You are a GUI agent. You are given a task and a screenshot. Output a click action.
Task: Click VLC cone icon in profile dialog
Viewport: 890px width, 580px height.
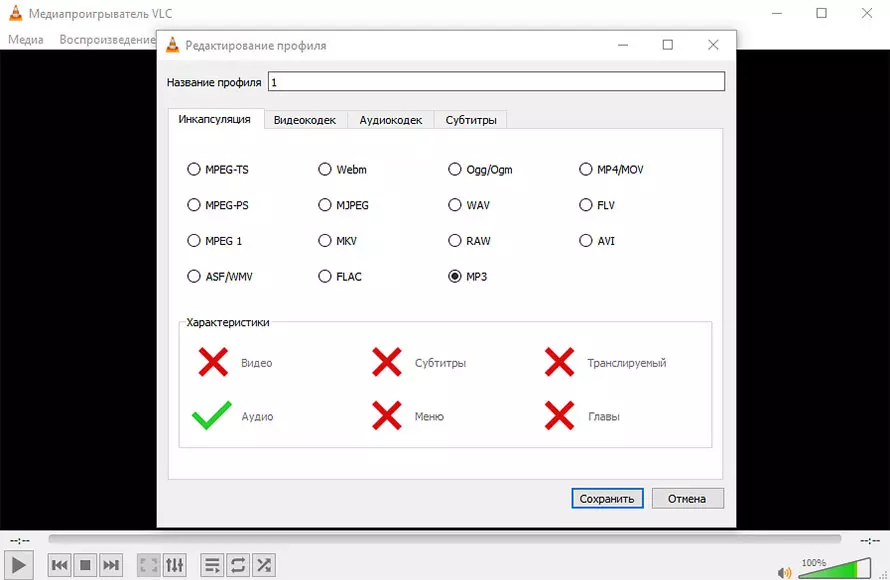[173, 45]
